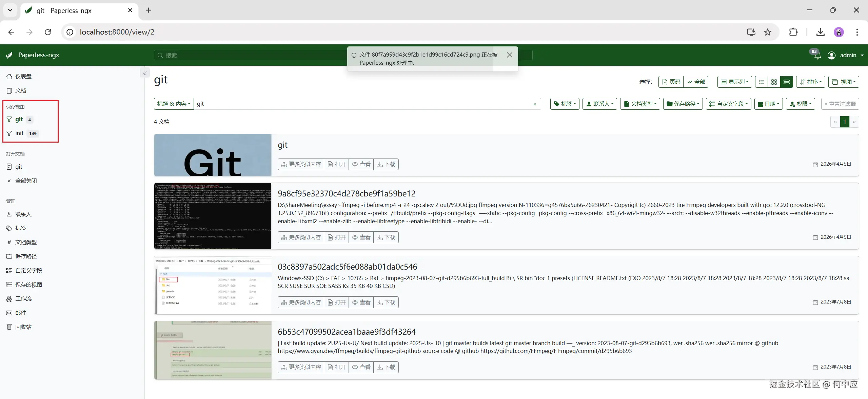Viewport: 868px width, 399px height.
Task: Bookmark this page with star icon
Action: pyautogui.click(x=768, y=32)
